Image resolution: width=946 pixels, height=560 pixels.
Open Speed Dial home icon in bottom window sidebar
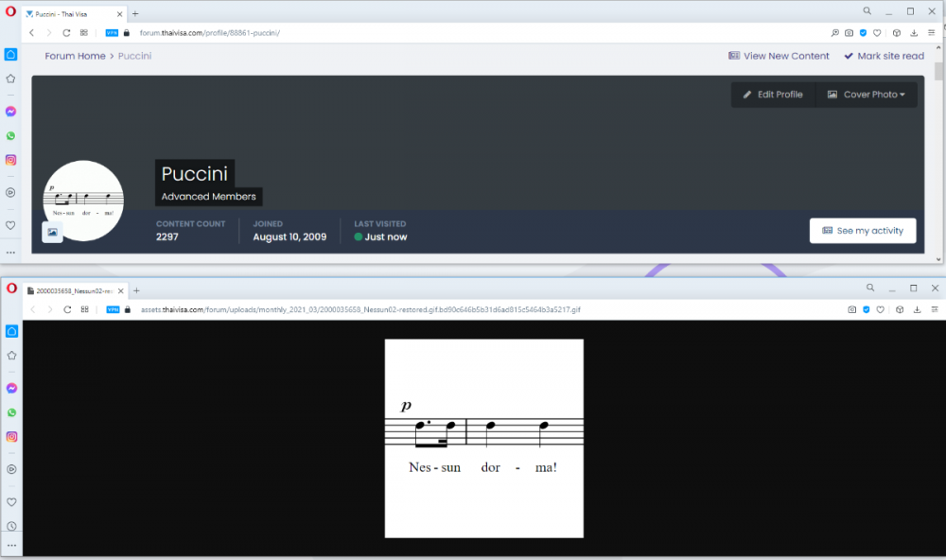[x=11, y=331]
